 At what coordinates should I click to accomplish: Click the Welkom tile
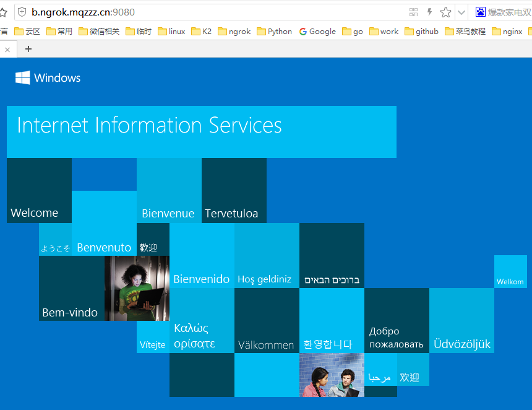510,272
